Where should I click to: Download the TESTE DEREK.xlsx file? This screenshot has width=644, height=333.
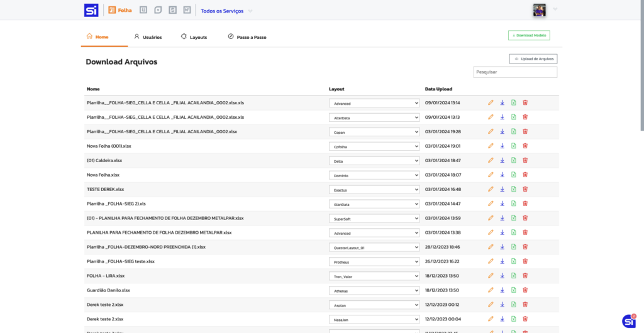pos(502,189)
